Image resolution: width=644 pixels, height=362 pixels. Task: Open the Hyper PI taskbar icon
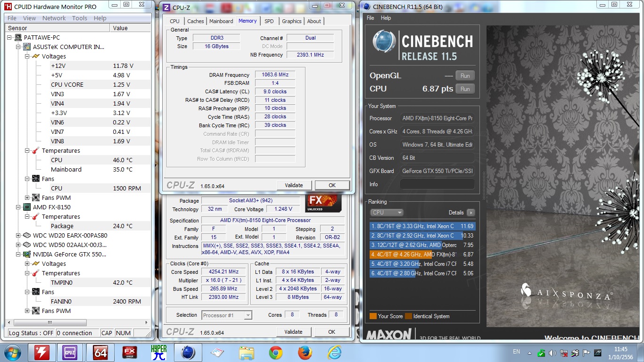(159, 352)
